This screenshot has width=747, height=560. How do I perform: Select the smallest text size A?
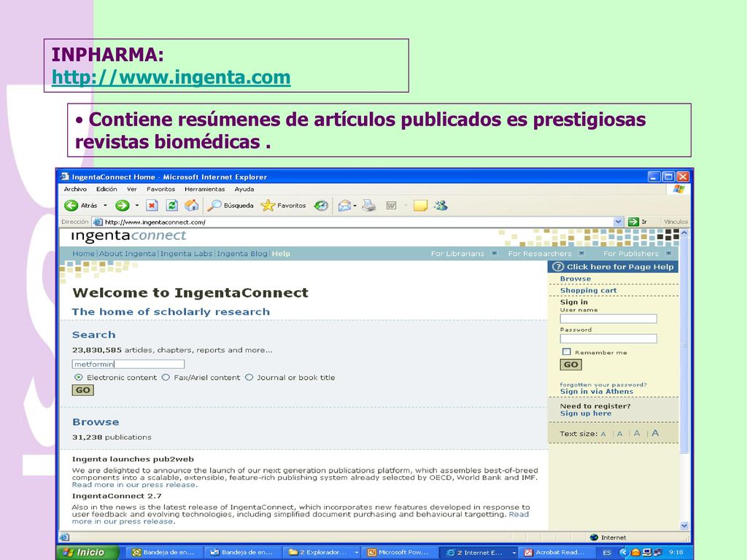(x=603, y=434)
